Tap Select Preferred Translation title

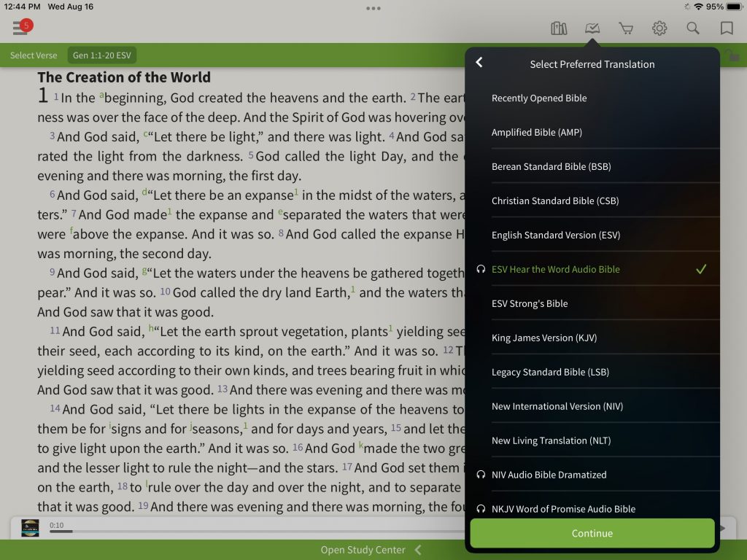coord(592,64)
